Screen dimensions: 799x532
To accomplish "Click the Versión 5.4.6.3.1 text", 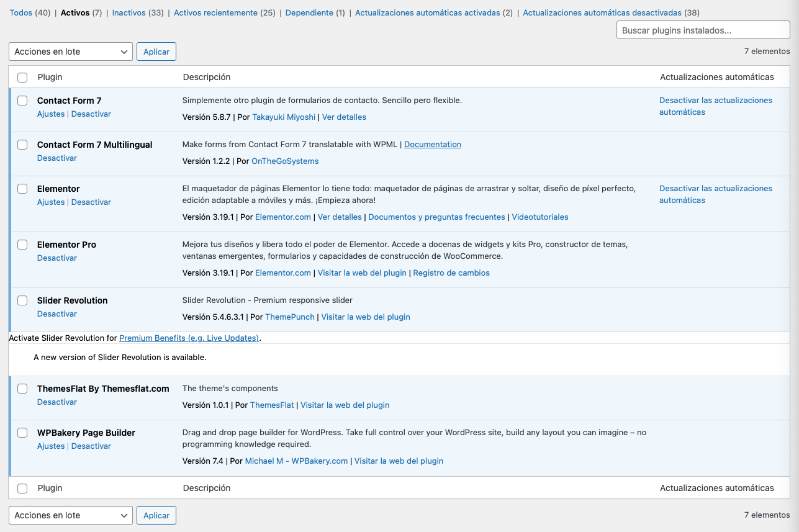I will (x=213, y=317).
